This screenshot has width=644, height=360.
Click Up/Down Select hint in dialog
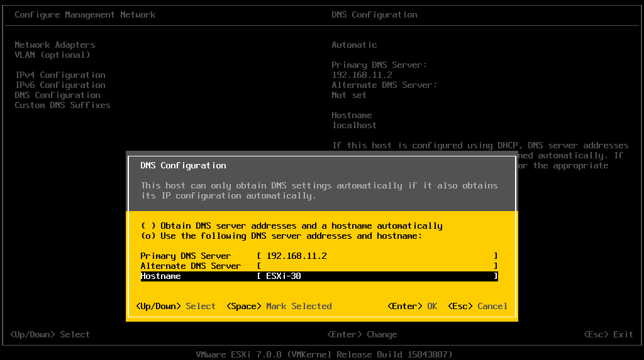(175, 306)
